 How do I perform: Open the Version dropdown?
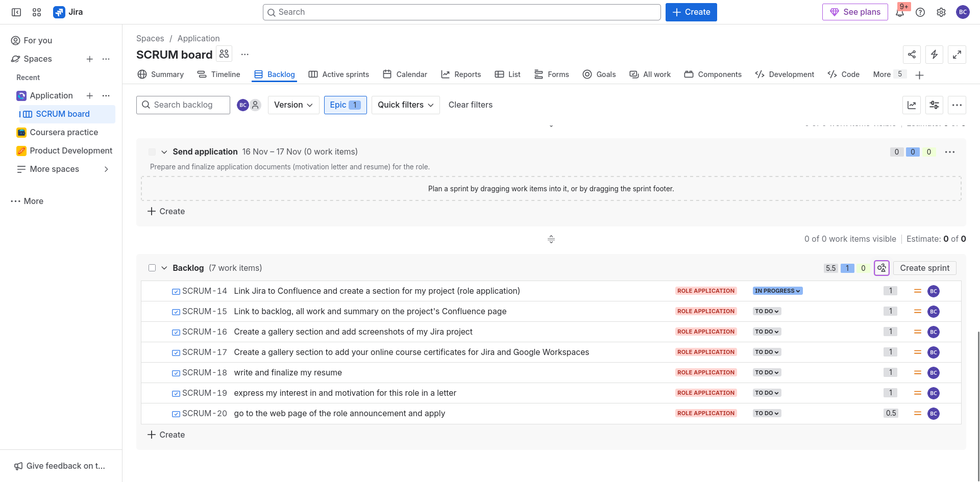point(293,105)
